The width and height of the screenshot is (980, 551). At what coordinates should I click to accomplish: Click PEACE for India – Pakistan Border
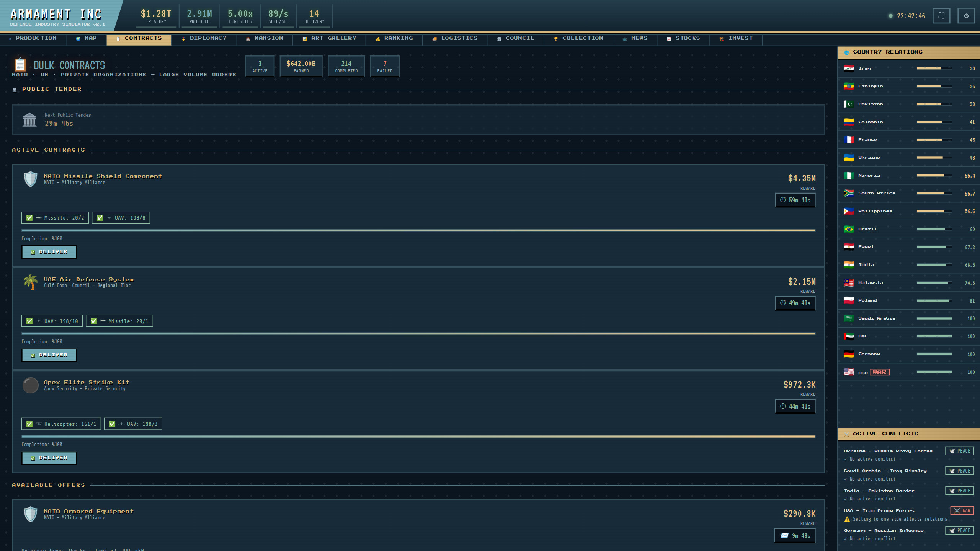coord(959,491)
